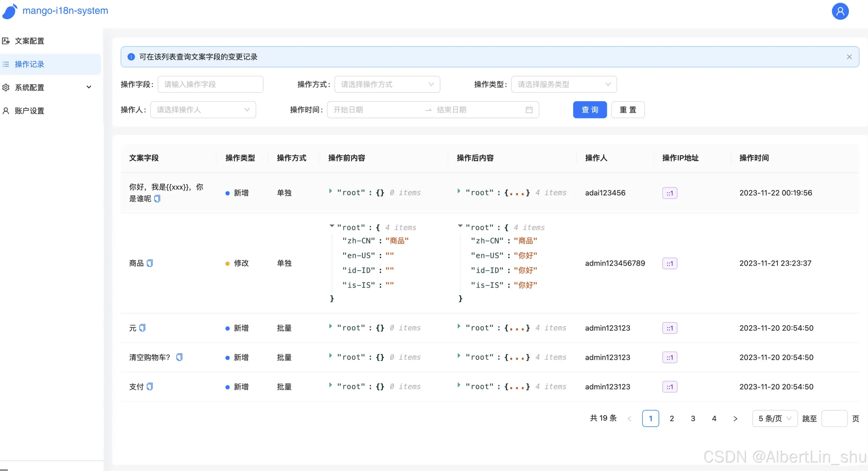Open 账户设置 menu item
The height and width of the screenshot is (471, 868).
pos(50,111)
